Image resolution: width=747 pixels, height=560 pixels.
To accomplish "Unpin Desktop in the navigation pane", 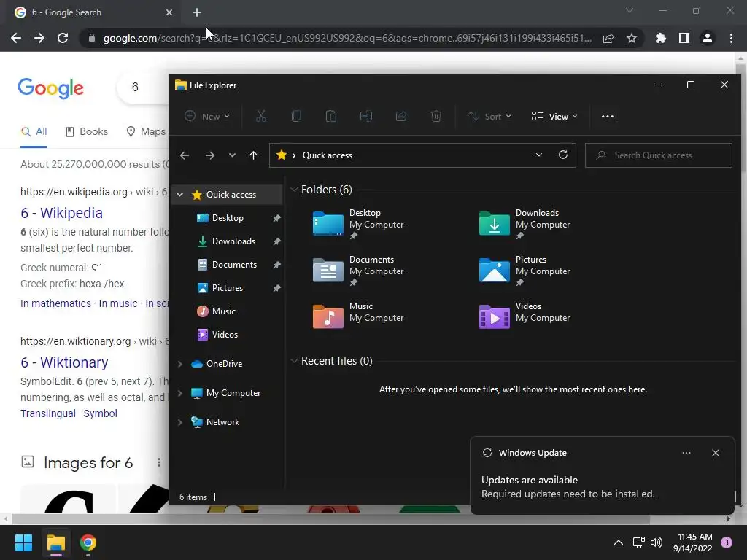I will pyautogui.click(x=276, y=218).
